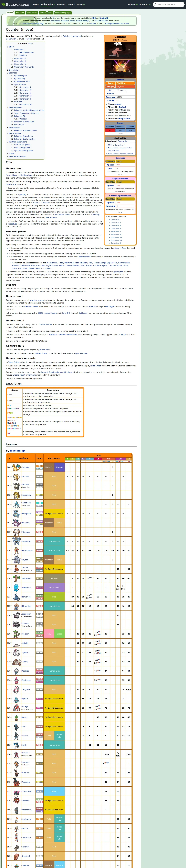Click the Slaking sprite icon
The image size is (186, 868).
17,662
